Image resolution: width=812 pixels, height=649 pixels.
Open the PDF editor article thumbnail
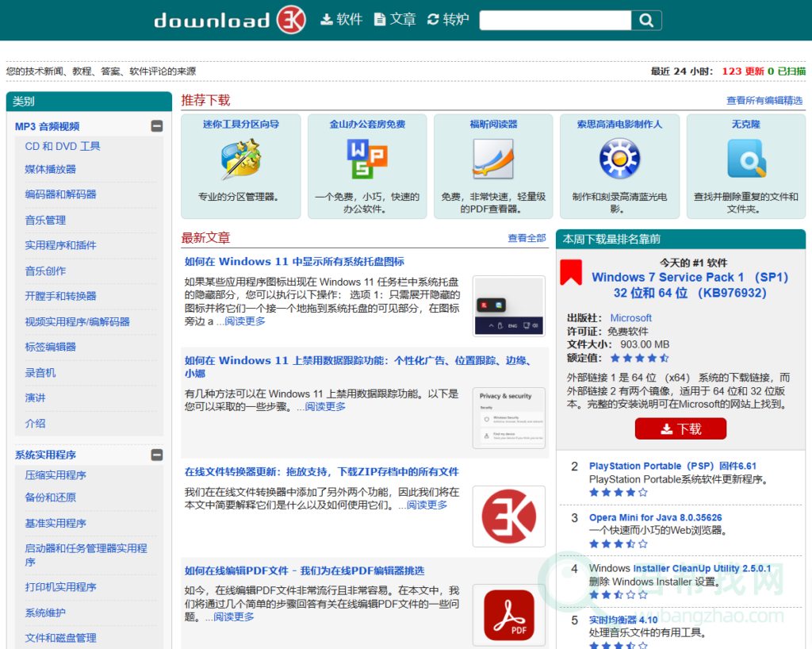[508, 615]
